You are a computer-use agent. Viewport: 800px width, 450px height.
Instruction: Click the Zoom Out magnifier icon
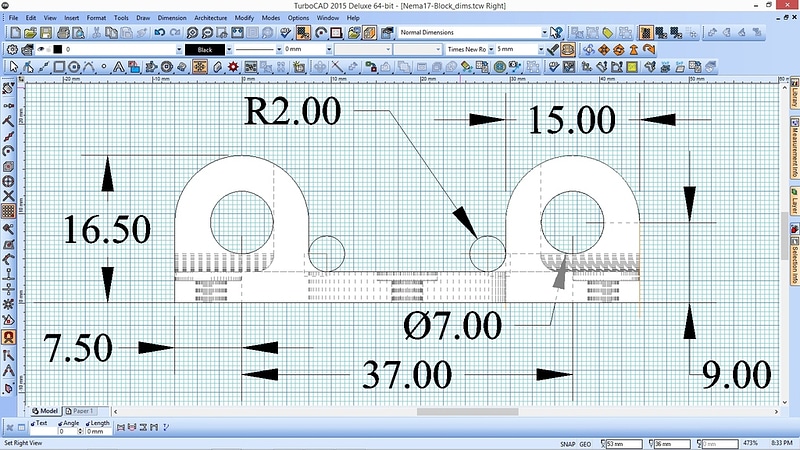[207, 33]
